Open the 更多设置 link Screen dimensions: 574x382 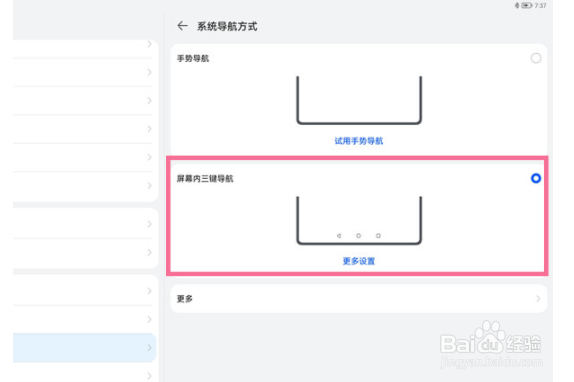(x=359, y=261)
